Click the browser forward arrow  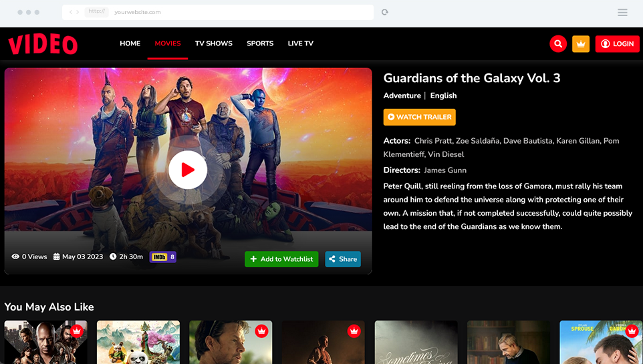point(78,12)
